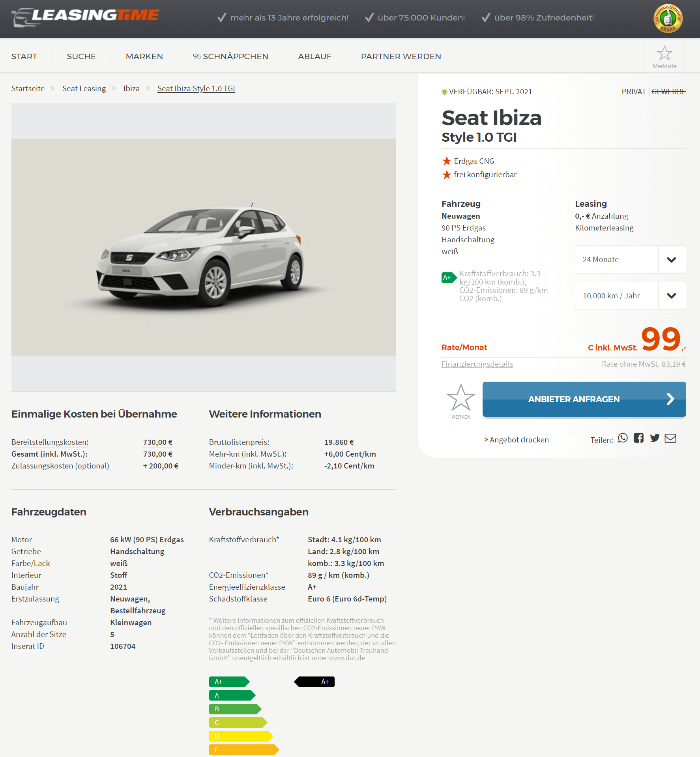Go to Startseite breadcrumb
700x757 pixels.
(x=28, y=88)
